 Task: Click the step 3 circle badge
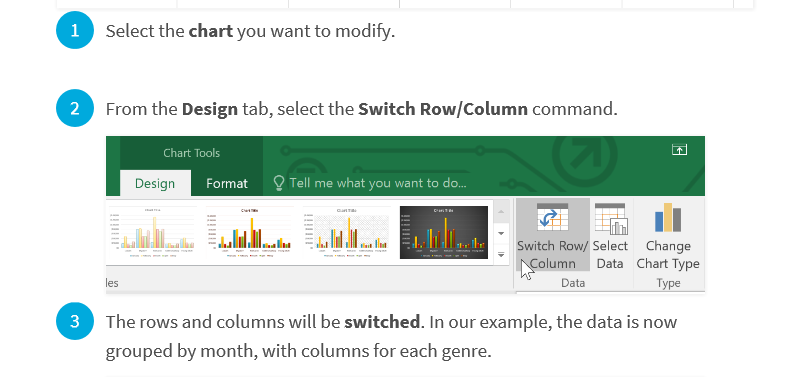click(x=75, y=321)
